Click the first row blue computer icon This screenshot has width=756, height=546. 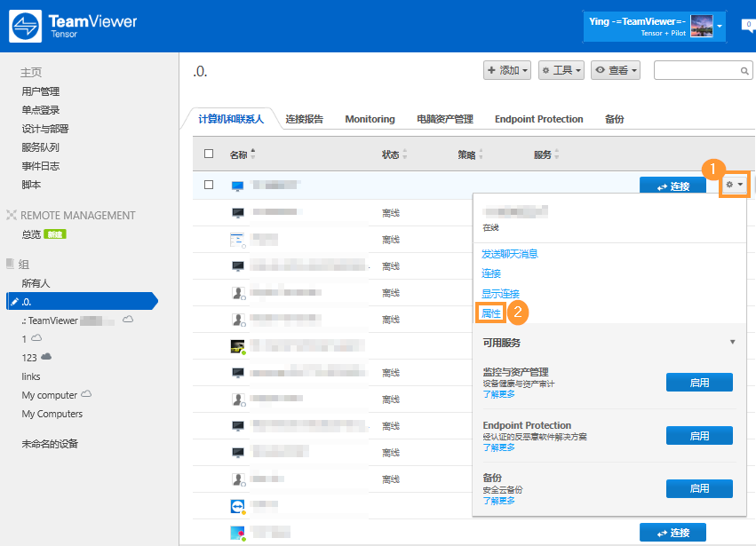237,186
